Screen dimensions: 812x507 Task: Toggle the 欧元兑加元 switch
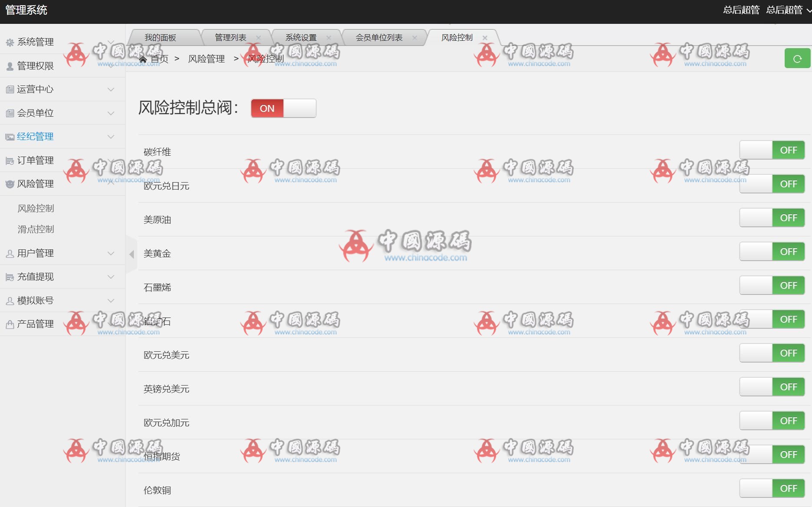tap(772, 421)
